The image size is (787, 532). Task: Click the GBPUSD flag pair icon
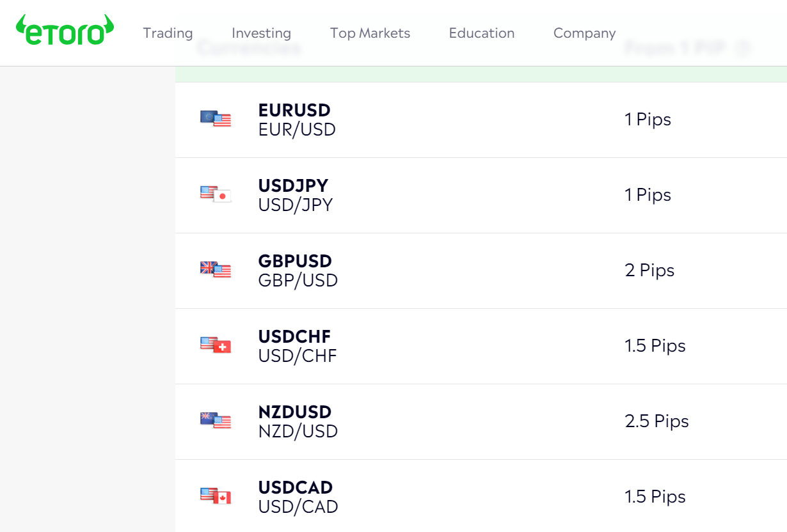[216, 270]
